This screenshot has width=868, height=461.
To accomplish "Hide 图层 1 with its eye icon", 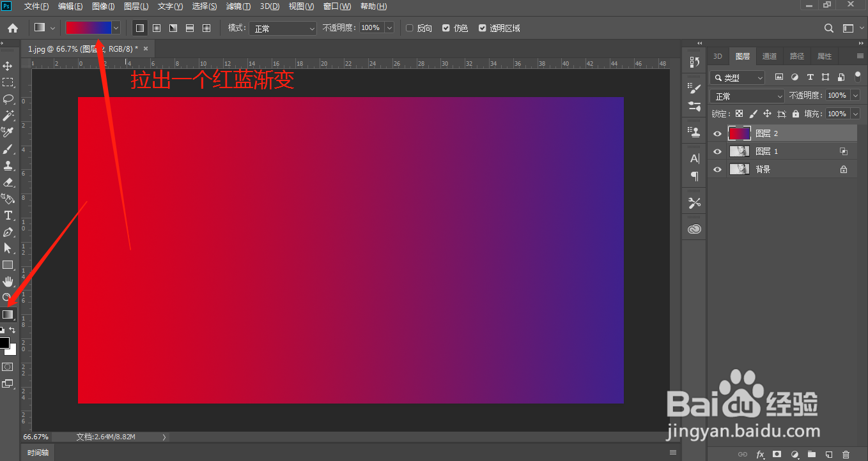I will coord(717,151).
